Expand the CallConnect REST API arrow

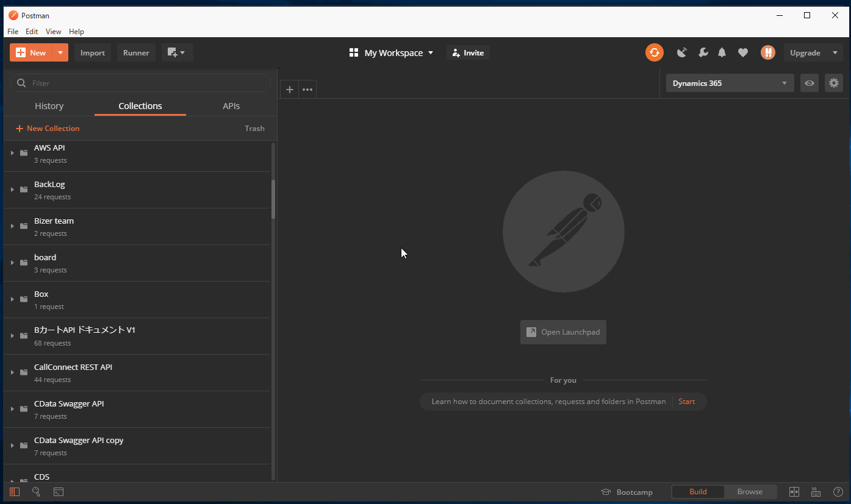pyautogui.click(x=12, y=372)
